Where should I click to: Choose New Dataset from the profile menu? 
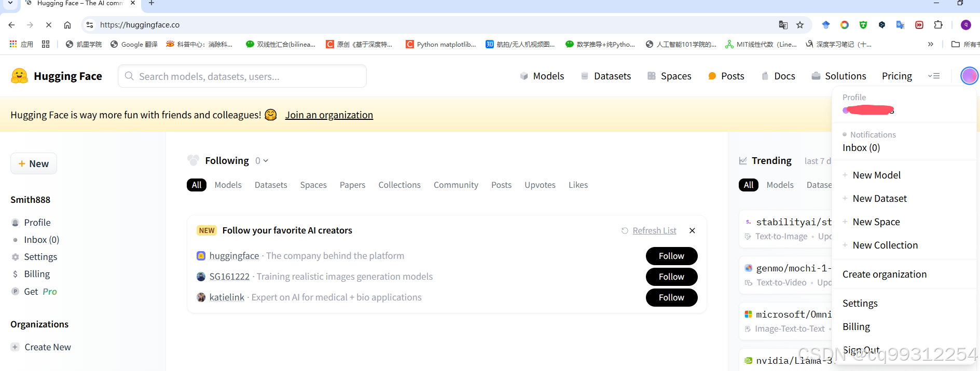(879, 199)
